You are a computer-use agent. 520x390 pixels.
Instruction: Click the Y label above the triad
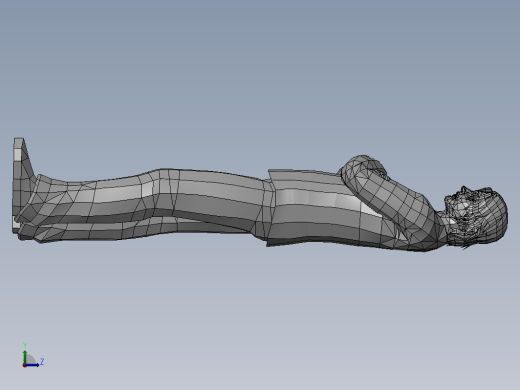pos(25,345)
